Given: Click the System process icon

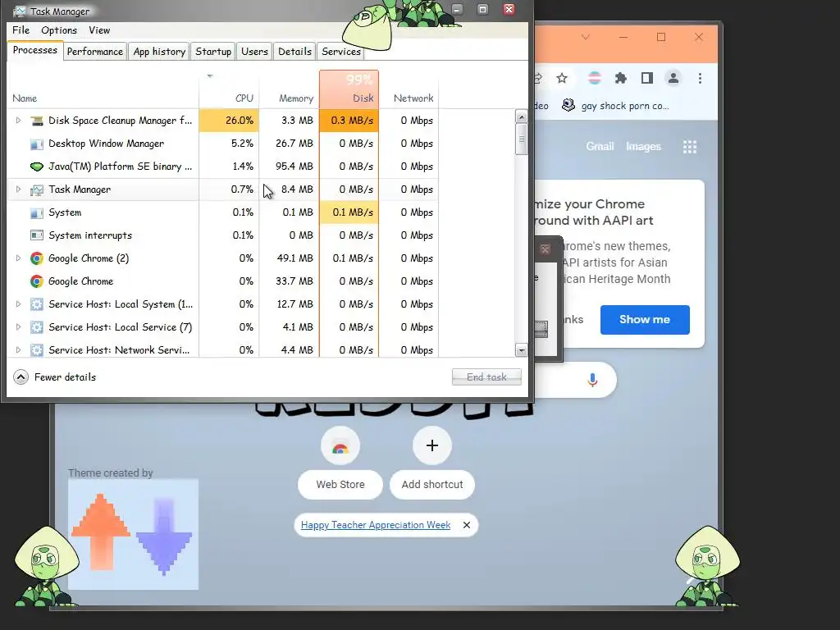Looking at the screenshot, I should click(x=36, y=212).
